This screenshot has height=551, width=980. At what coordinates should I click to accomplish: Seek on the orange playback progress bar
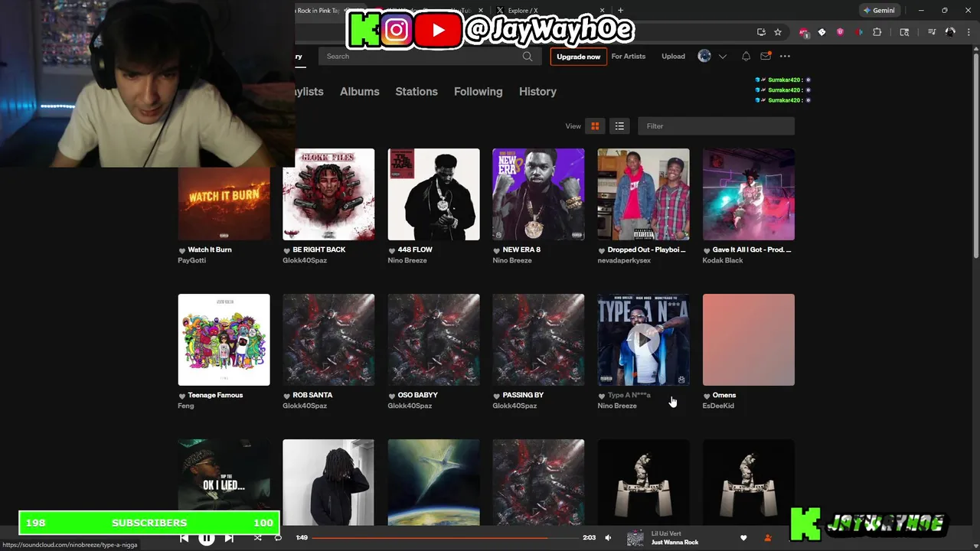(446, 538)
